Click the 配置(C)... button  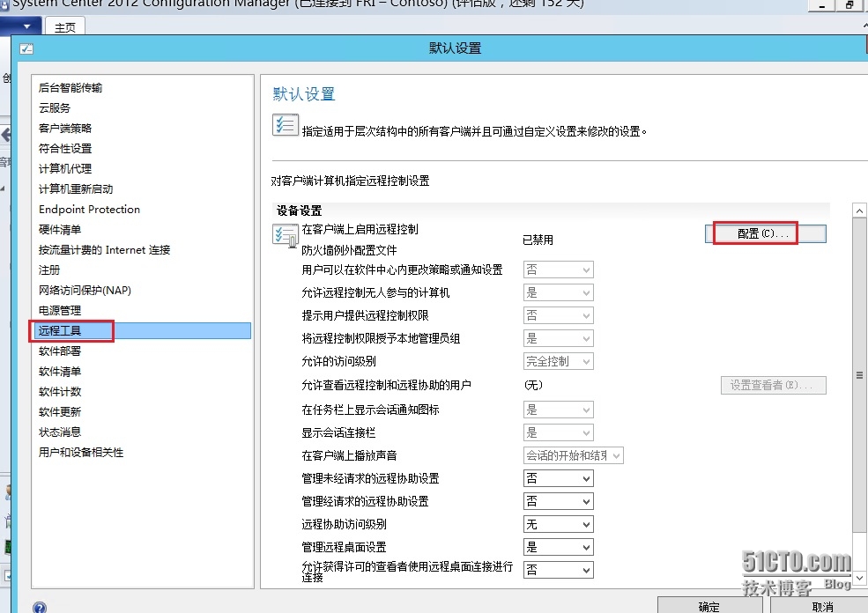pyautogui.click(x=765, y=233)
